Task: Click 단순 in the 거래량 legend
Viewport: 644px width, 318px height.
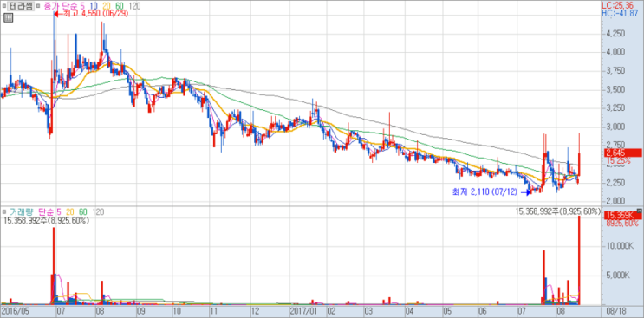Action: [x=46, y=211]
